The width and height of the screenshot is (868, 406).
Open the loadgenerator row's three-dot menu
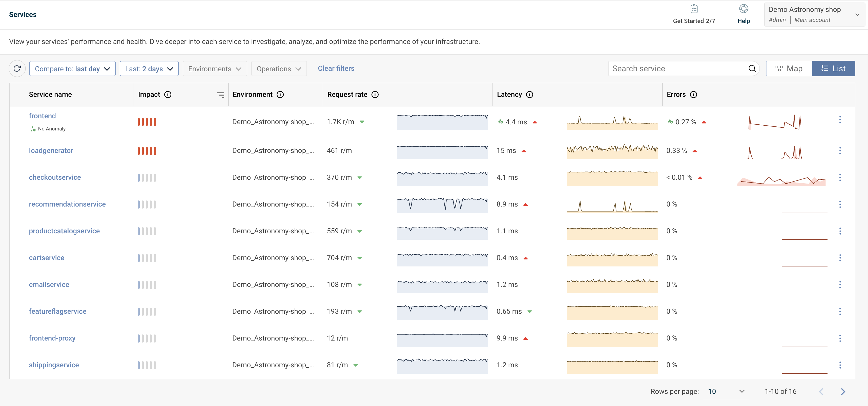tap(840, 150)
